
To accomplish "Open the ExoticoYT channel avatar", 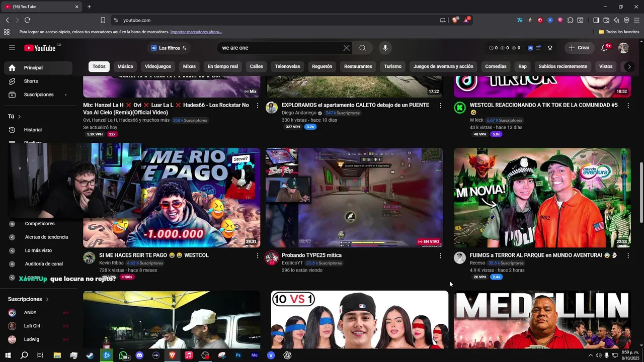I will pyautogui.click(x=272, y=258).
